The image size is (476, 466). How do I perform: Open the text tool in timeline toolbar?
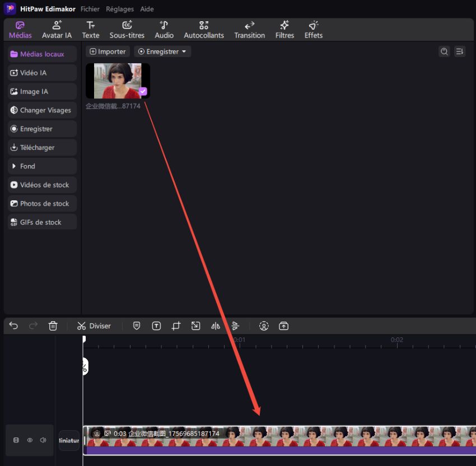click(156, 326)
